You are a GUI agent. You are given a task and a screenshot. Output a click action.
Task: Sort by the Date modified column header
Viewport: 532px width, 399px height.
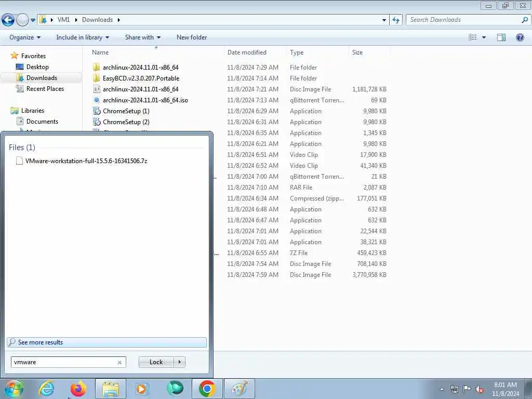[247, 52]
